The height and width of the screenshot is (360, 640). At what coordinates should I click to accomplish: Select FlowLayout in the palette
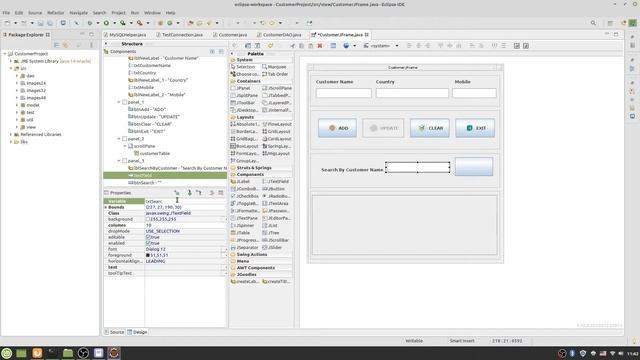pyautogui.click(x=277, y=124)
